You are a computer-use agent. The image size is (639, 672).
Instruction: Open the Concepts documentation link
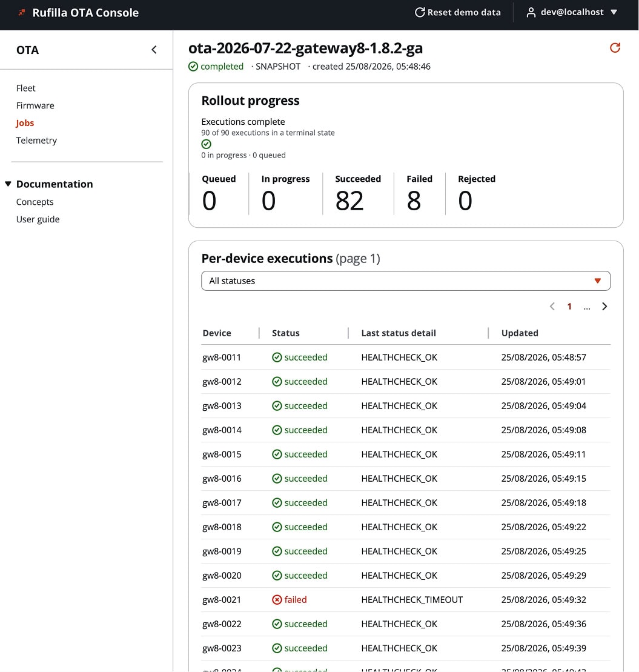(x=35, y=202)
